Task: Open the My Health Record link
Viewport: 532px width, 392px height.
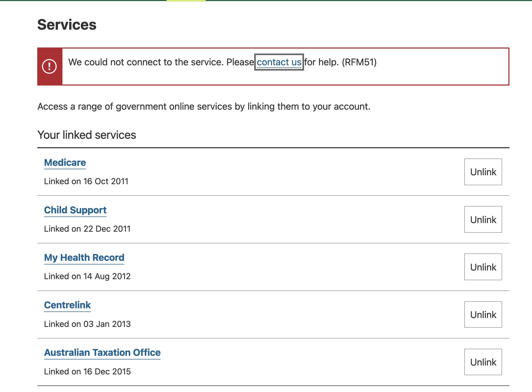Action: 84,258
